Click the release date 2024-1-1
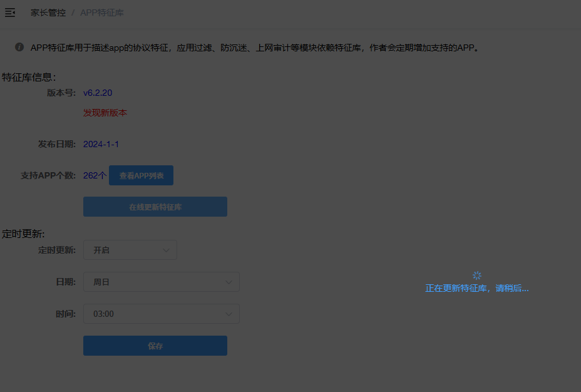Viewport: 581px width, 392px height. pos(101,144)
